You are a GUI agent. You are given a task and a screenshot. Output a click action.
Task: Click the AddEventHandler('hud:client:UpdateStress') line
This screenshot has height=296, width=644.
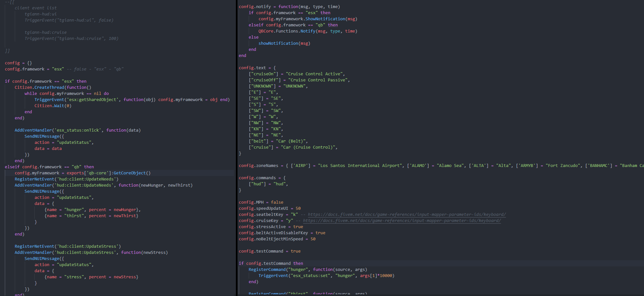pos(91,252)
